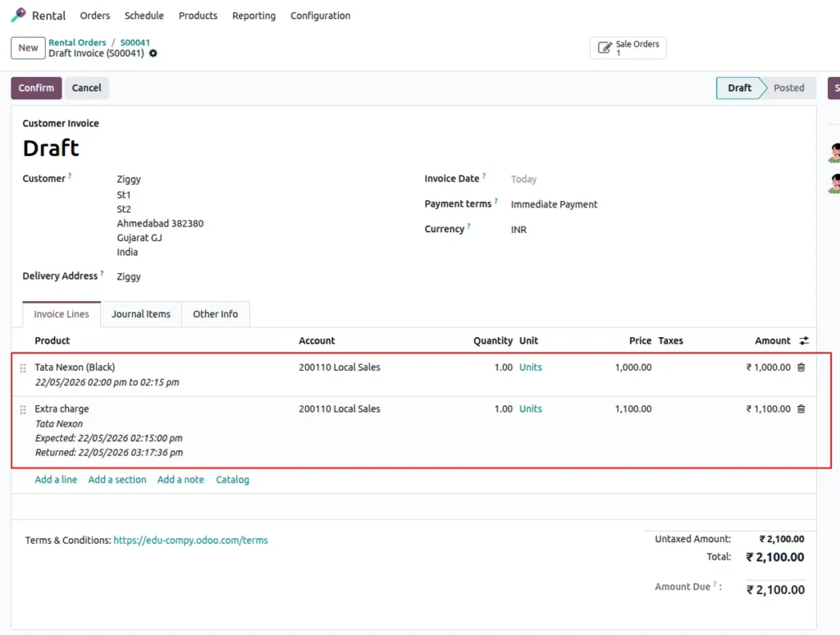Viewport: 840px width, 635px height.
Task: Open the Orders menu
Action: (x=95, y=16)
